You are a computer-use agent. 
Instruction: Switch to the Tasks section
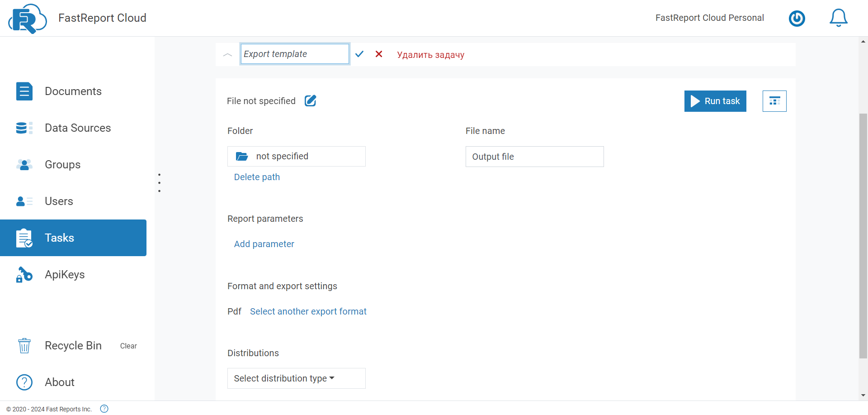tap(59, 238)
